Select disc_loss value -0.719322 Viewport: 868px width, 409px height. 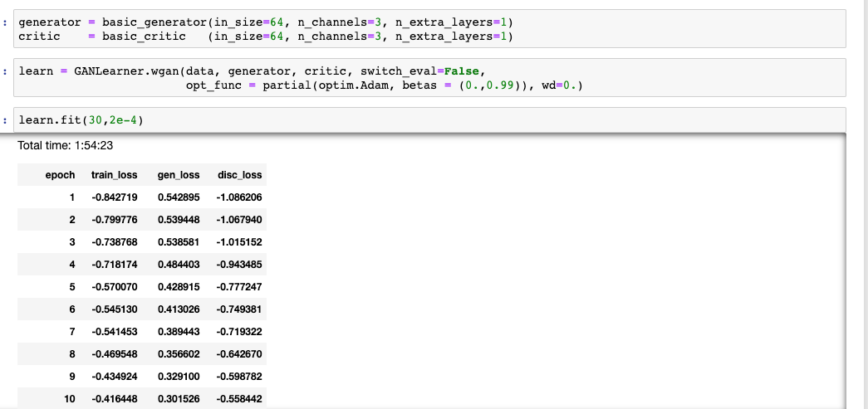pyautogui.click(x=239, y=332)
